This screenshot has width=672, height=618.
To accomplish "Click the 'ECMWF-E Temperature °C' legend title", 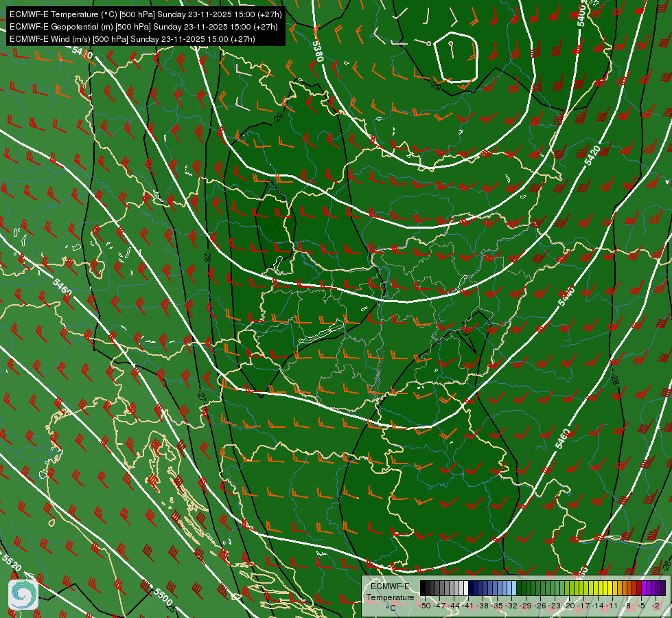I will pyautogui.click(x=391, y=597).
